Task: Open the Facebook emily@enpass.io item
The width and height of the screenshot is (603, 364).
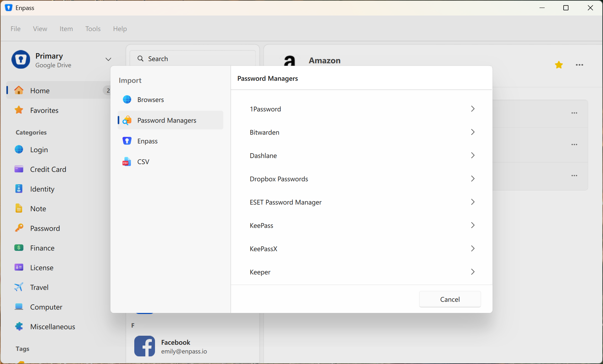Action: [x=193, y=346]
